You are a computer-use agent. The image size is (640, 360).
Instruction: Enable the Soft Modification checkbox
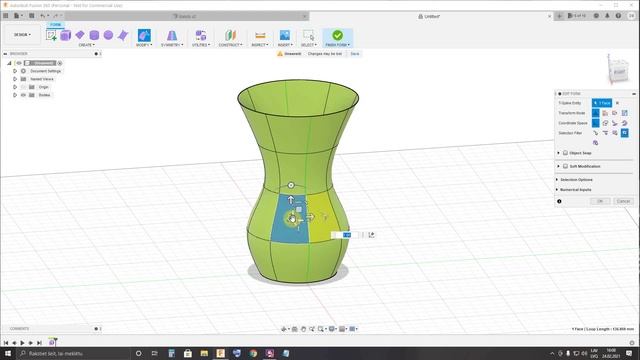(x=565, y=166)
